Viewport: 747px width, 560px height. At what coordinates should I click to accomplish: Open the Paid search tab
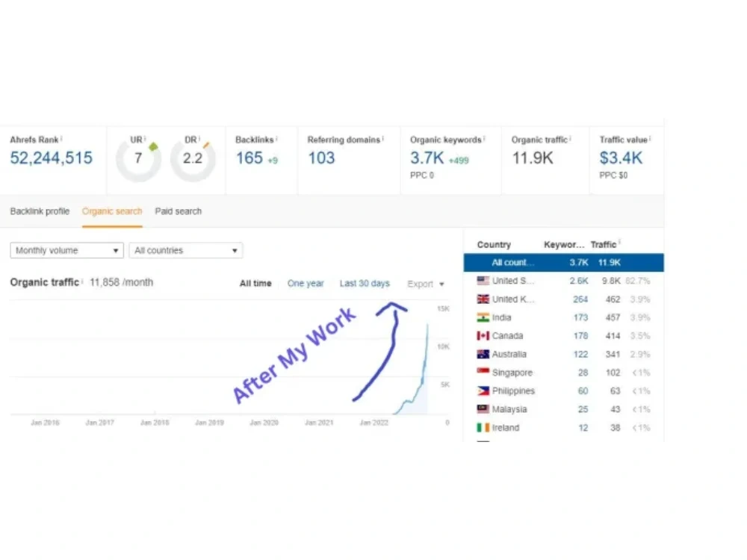tap(179, 211)
